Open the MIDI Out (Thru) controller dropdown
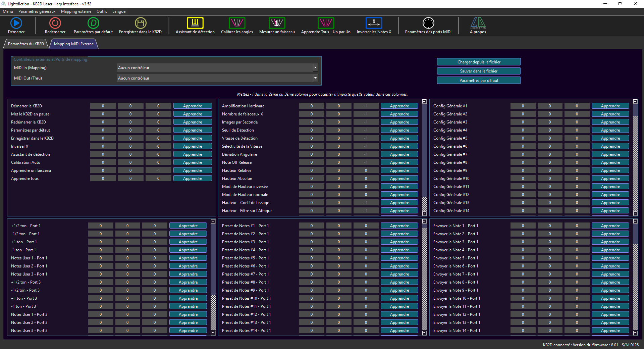Screen dimensions: 644x349 coord(216,78)
